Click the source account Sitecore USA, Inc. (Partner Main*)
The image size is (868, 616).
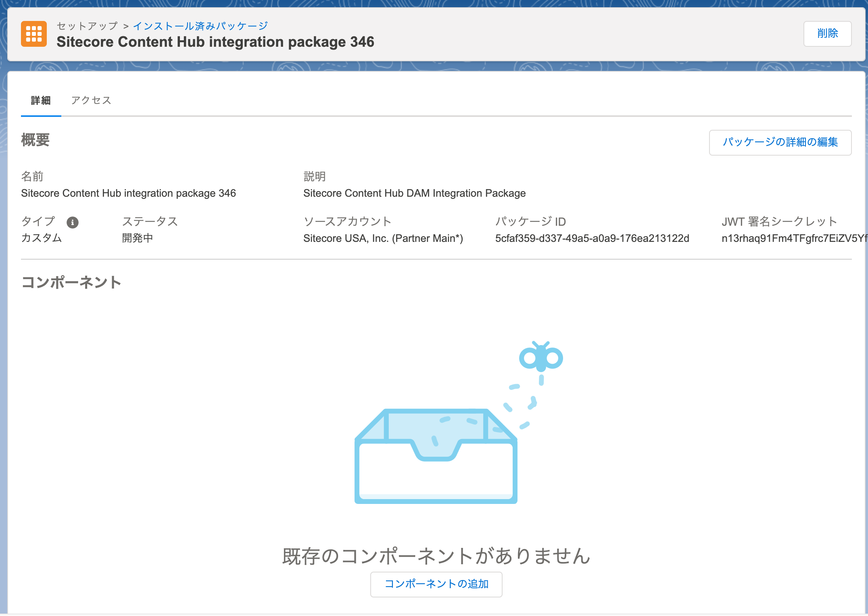click(383, 238)
